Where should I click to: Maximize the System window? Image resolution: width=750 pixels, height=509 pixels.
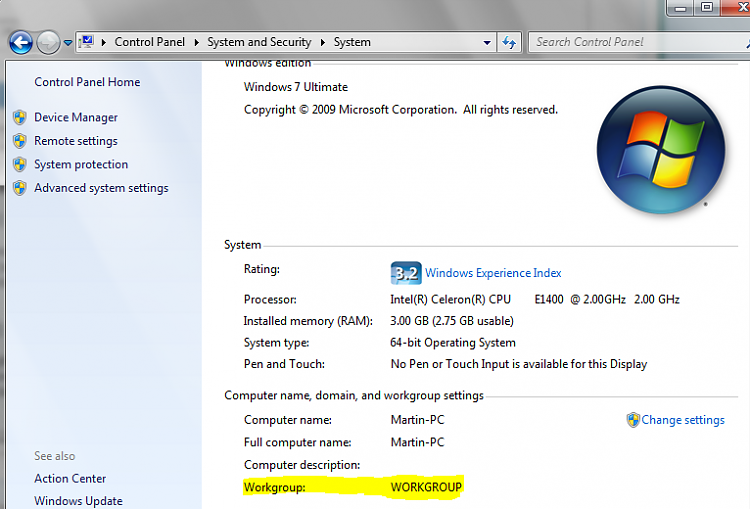[706, 7]
